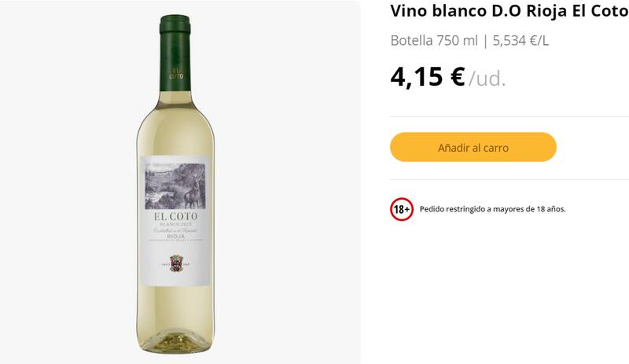The image size is (629, 364).
Task: Click the landscape engraving on the wine label
Action: tap(177, 184)
